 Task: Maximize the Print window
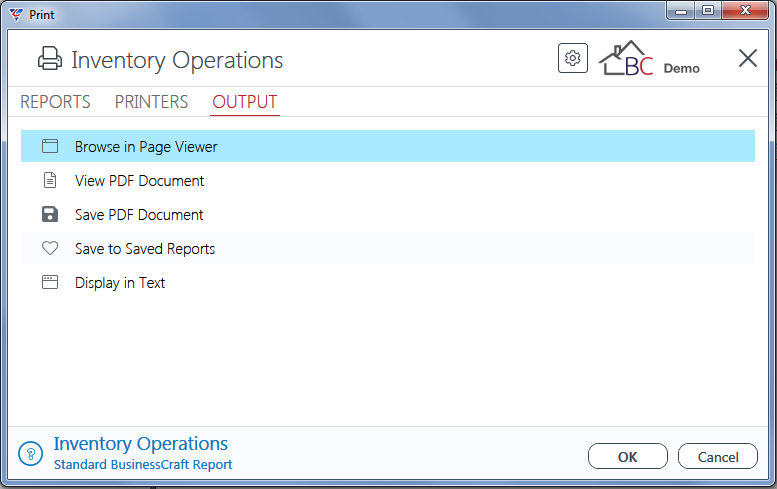708,10
